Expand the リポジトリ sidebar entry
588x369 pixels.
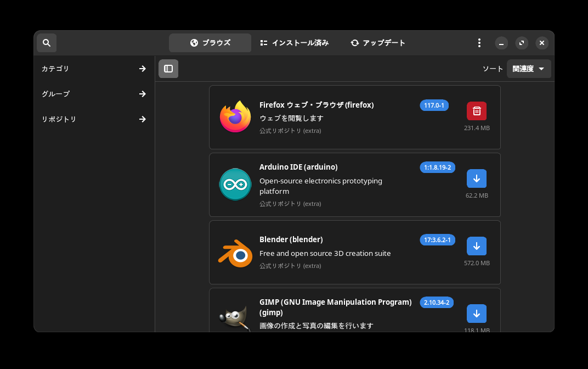[94, 119]
